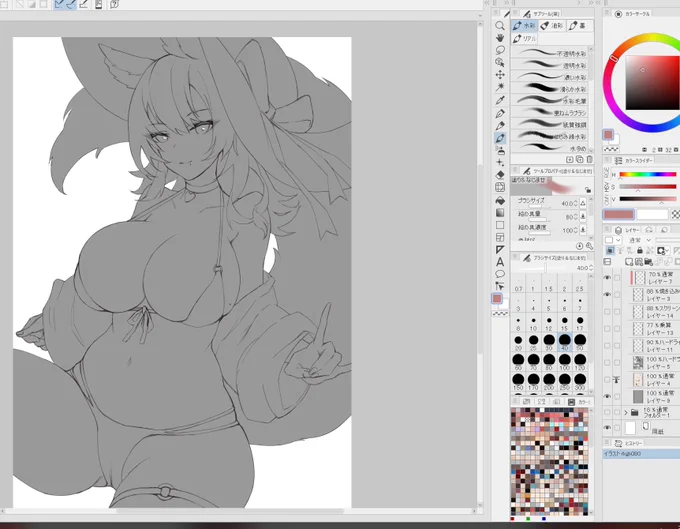680x529 pixels.
Task: Select the Fill bucket tool
Action: [500, 201]
